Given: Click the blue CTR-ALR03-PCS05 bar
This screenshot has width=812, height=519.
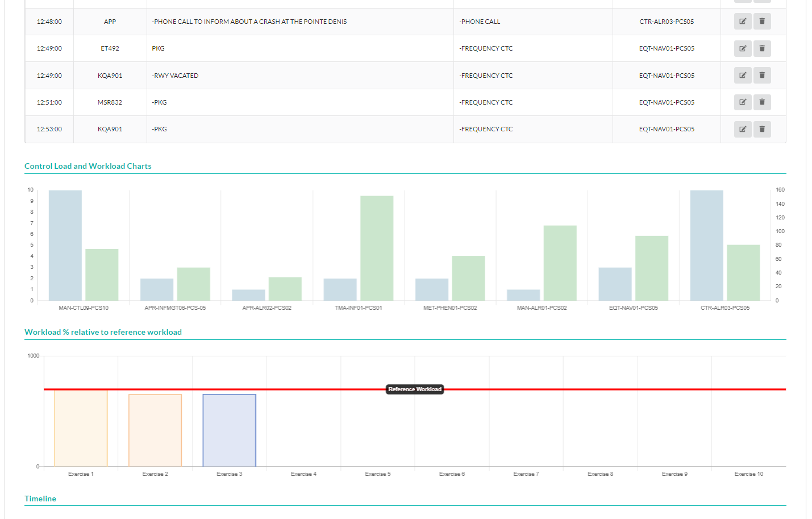Looking at the screenshot, I should click(707, 245).
